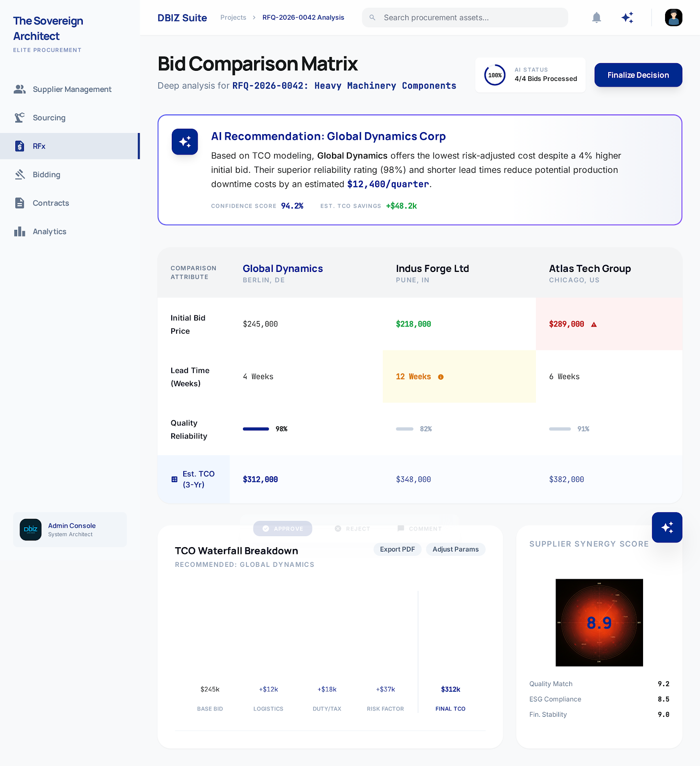This screenshot has width=700, height=766.
Task: Click the Supplier Management people icon
Action: (x=20, y=89)
